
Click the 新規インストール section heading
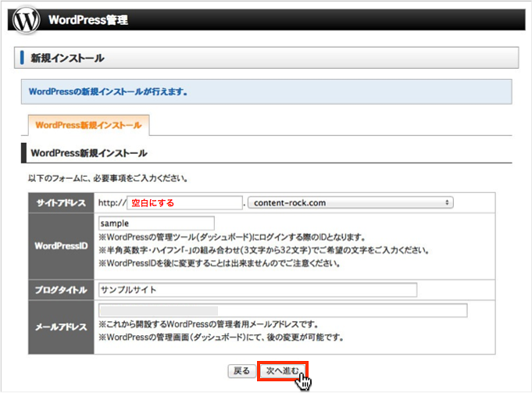tap(67, 58)
